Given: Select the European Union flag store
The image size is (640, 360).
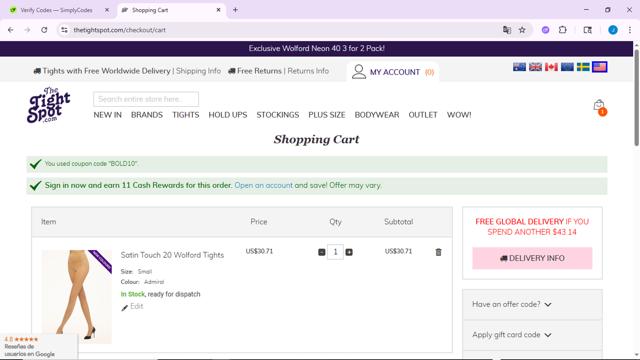Looking at the screenshot, I should [567, 67].
